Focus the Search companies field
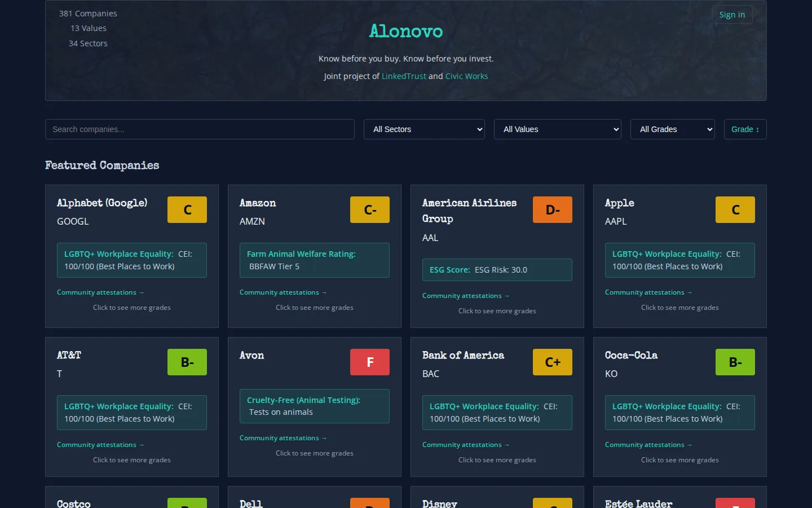This screenshot has height=508, width=812. 200,129
